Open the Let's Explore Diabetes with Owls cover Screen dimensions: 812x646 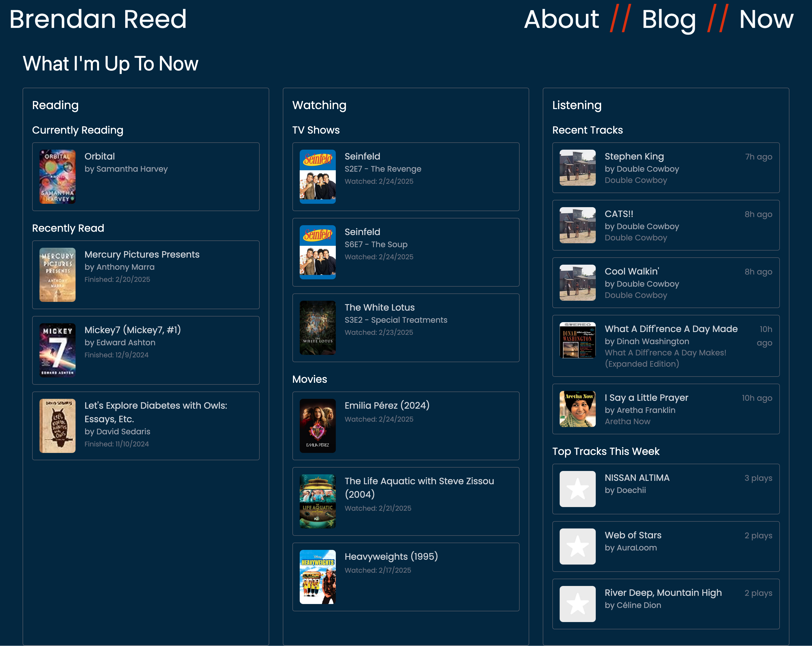[x=58, y=426]
